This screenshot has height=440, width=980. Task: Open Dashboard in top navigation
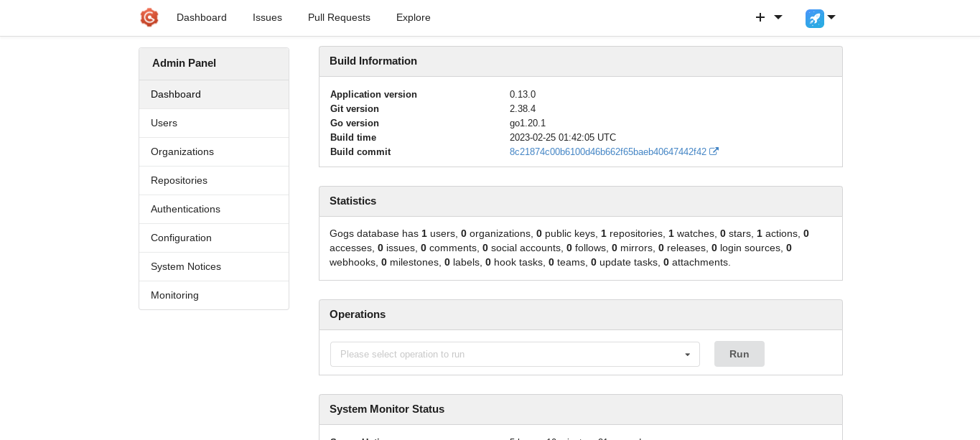[x=202, y=17]
